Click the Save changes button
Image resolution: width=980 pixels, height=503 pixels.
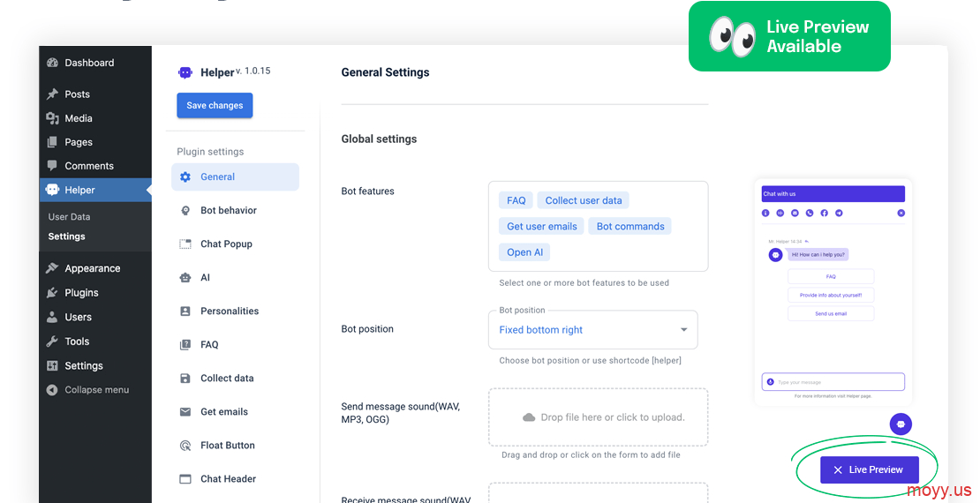click(215, 105)
